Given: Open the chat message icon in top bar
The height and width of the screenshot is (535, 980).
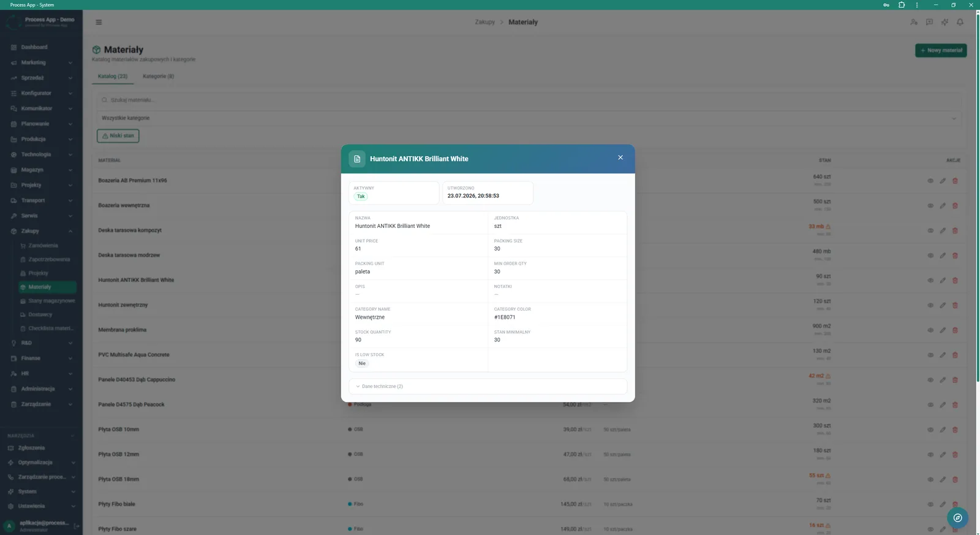Looking at the screenshot, I should [x=929, y=22].
